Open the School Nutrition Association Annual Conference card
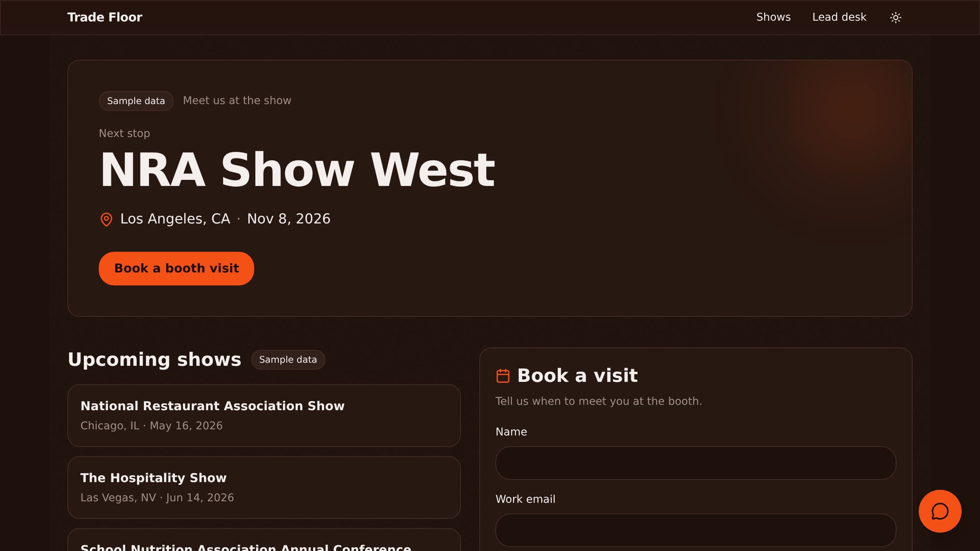The image size is (980, 551). coord(264,540)
